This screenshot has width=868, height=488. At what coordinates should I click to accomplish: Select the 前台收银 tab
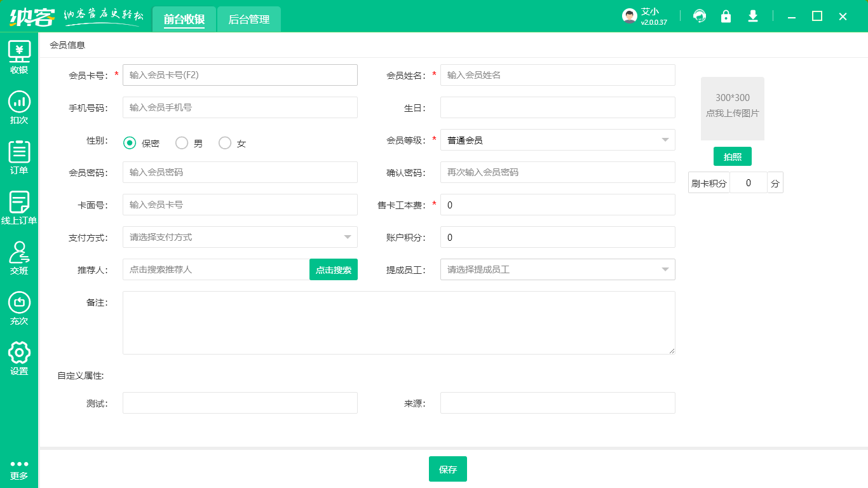(x=184, y=19)
